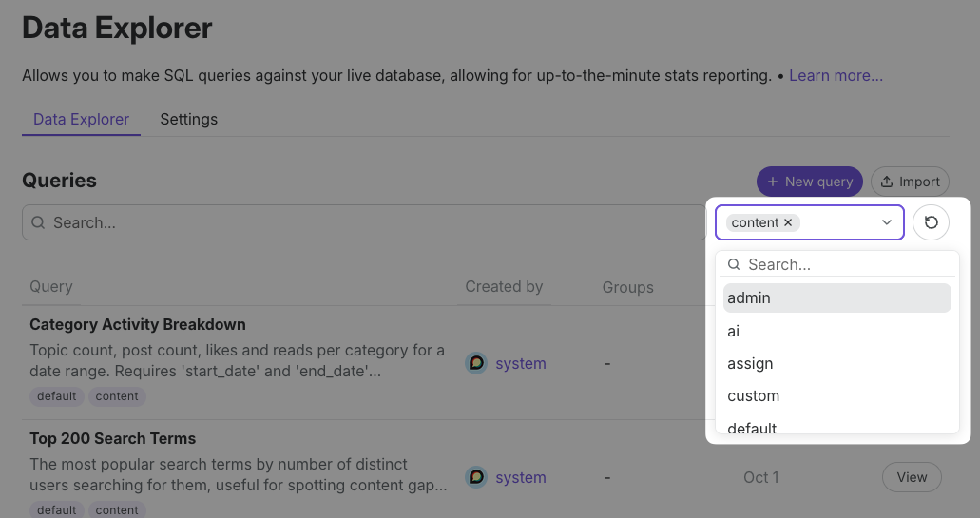
Task: Focus the tag dropdown Search field
Action: coord(836,264)
